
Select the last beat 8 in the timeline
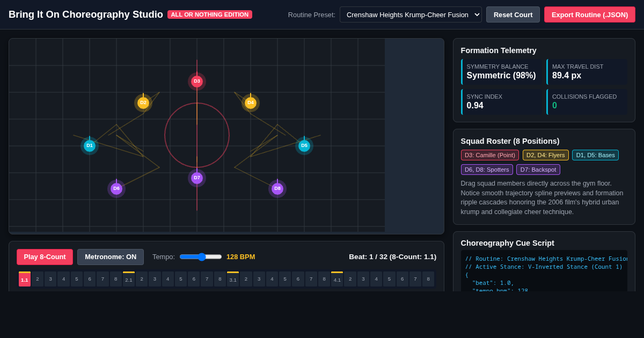[x=428, y=279]
